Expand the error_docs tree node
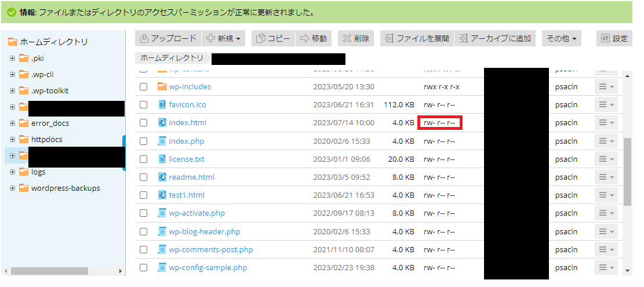 [12, 123]
